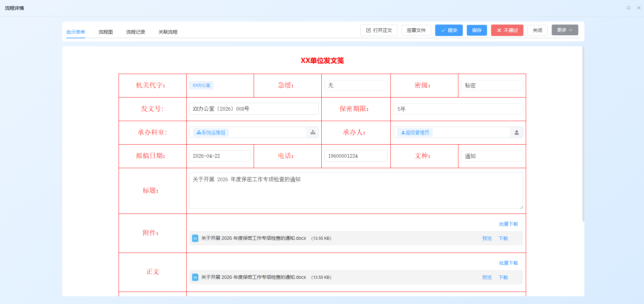Open 签章文件
Screen dimensions: 644x304
(x=416, y=30)
